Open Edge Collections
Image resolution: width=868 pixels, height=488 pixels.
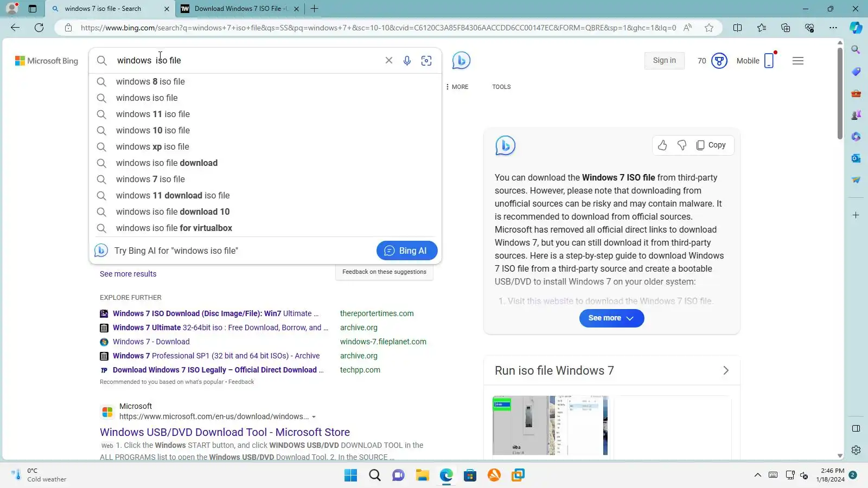(786, 28)
